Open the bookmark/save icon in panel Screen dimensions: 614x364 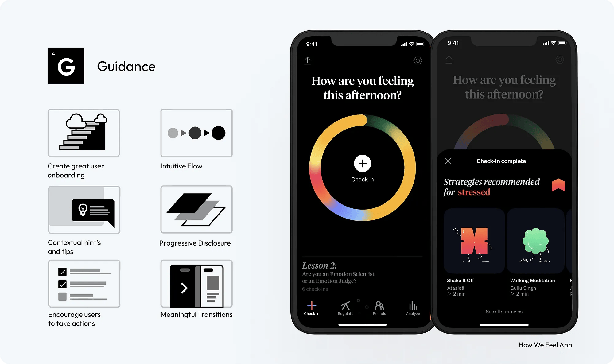coord(558,185)
